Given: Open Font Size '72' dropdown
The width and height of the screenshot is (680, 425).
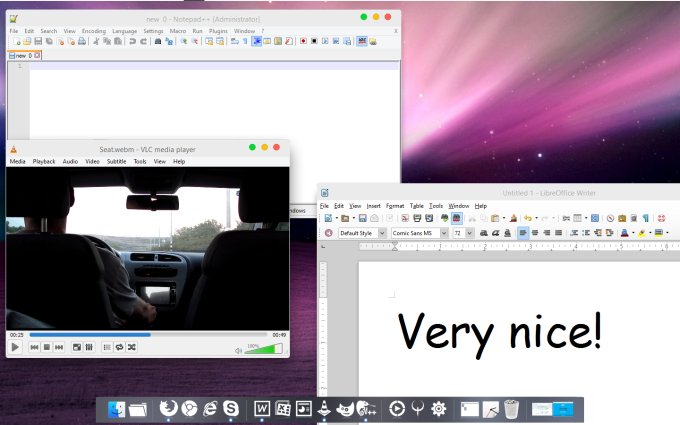Looking at the screenshot, I should coord(469,233).
